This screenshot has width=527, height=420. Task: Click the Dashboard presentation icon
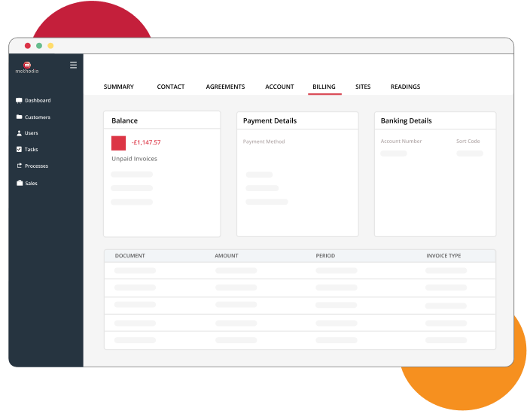pos(19,100)
